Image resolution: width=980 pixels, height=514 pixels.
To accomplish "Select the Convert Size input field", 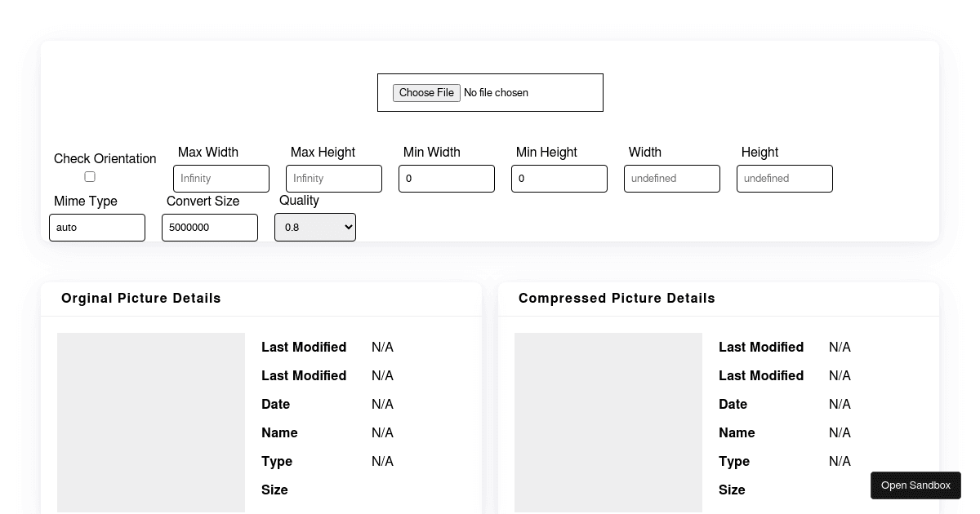I will (210, 228).
